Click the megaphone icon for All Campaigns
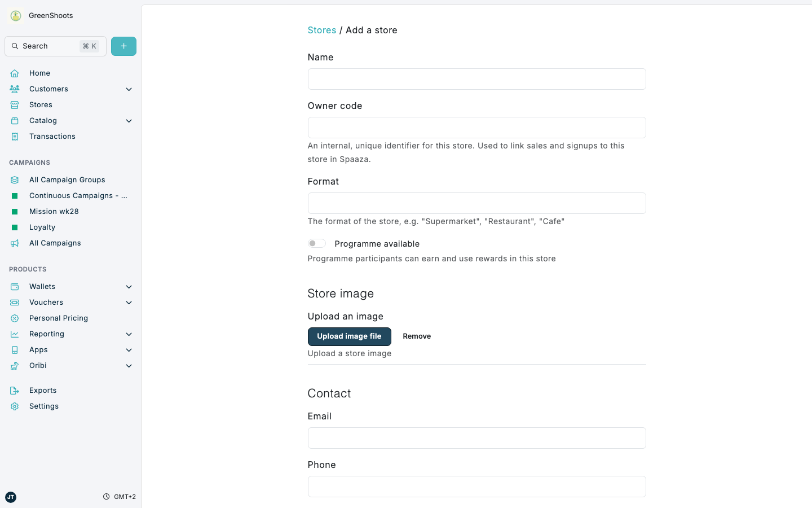 click(x=15, y=243)
